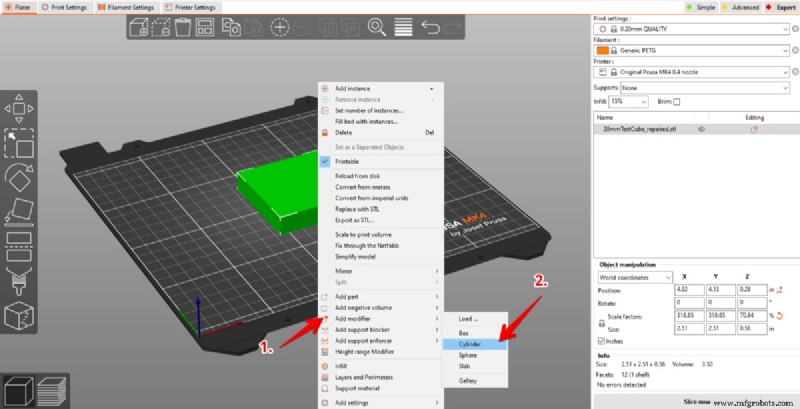Toggle the Printable checkmark in context menu
The width and height of the screenshot is (800, 409).
(325, 161)
